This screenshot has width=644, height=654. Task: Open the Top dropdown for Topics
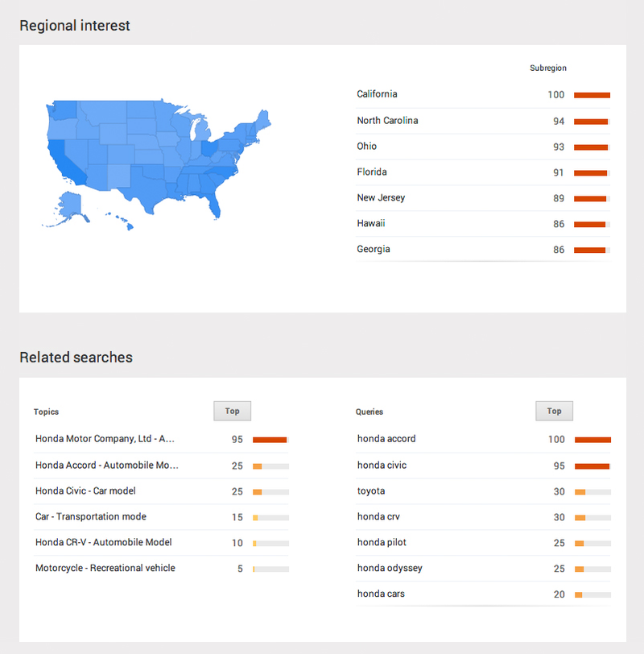pos(232,411)
